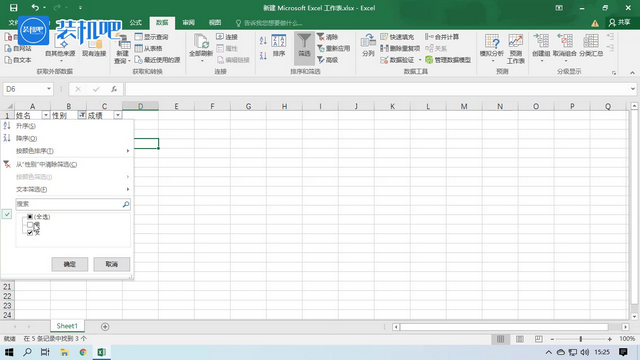Expand 模拟分析 what-if analysis dropdown

coord(492,61)
